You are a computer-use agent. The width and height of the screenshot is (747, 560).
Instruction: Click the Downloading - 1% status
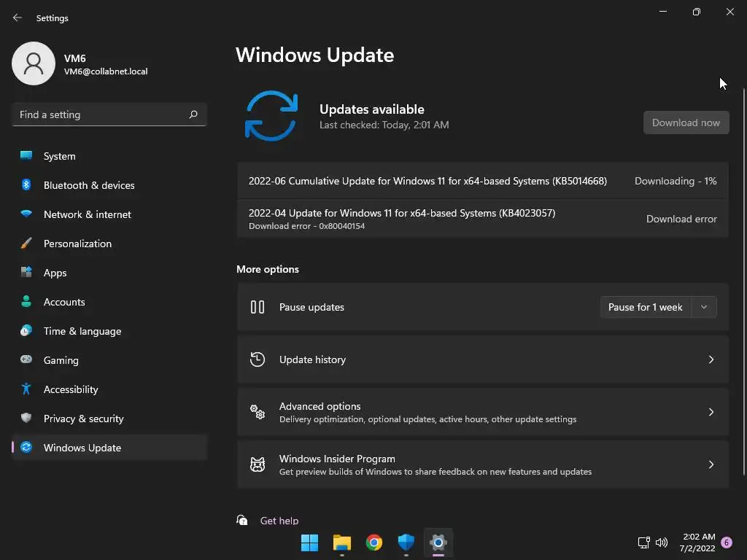click(x=675, y=181)
